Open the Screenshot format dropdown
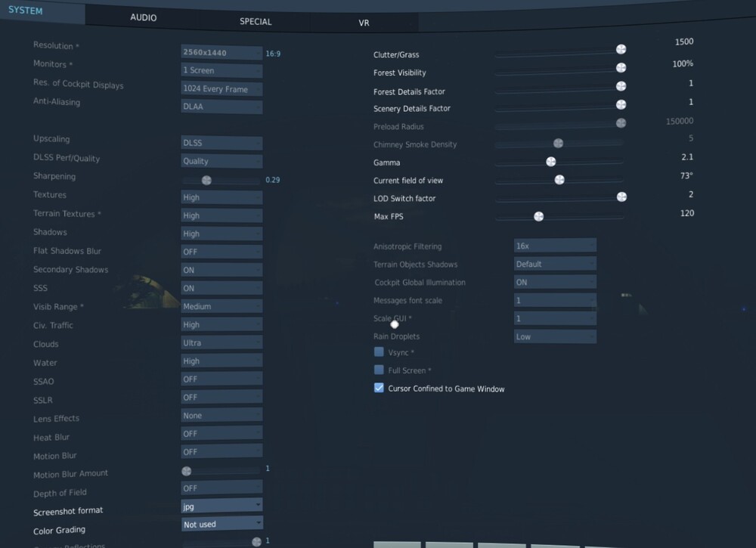Viewport: 756px width, 548px height. coord(221,506)
